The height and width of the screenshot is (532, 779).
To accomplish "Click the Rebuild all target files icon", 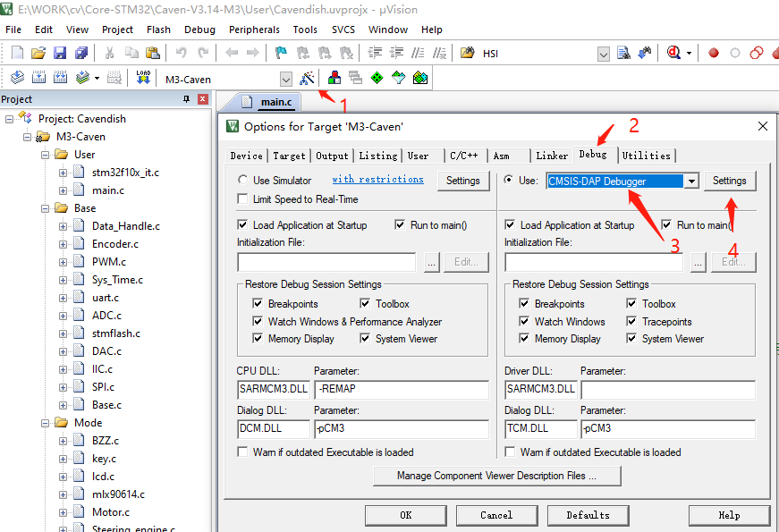I will pos(60,78).
